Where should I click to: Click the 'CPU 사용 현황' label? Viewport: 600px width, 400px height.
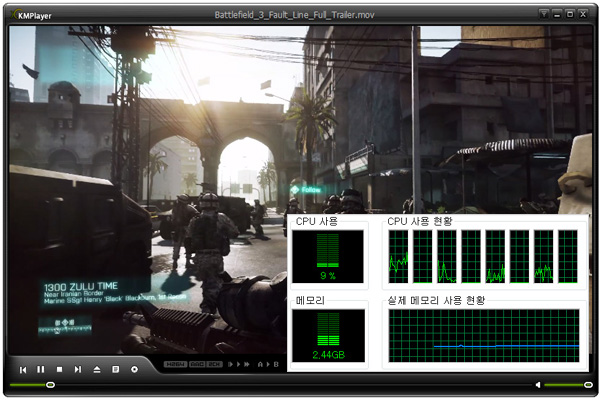(x=420, y=221)
